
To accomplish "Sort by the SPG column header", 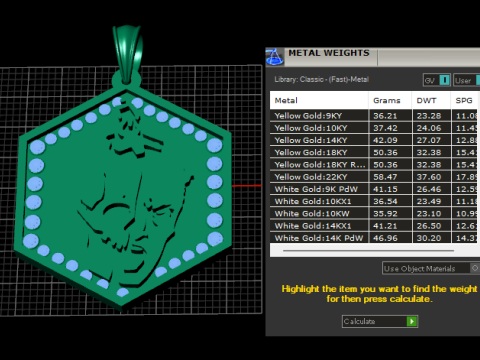I will (x=464, y=100).
